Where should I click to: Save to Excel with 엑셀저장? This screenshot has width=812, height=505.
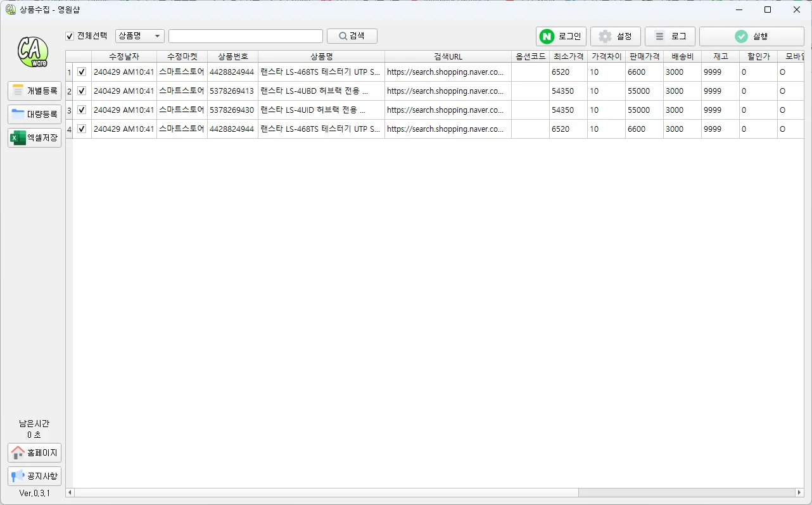35,137
